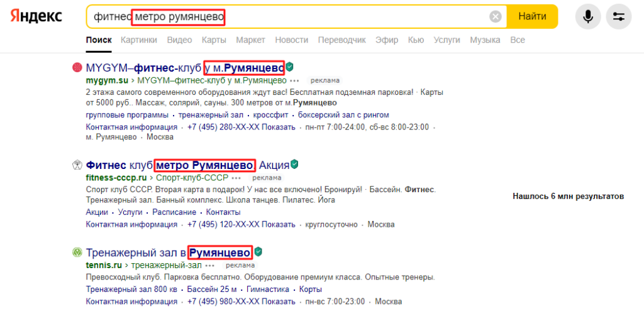Click Спорт-клуб-СССР breadcrumb link
This screenshot has height=314, width=644.
[192, 178]
